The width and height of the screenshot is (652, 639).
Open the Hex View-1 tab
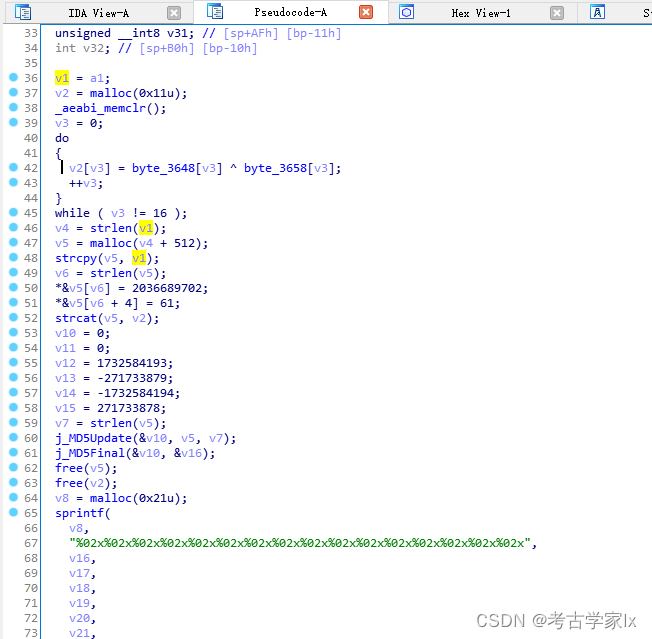click(x=481, y=13)
